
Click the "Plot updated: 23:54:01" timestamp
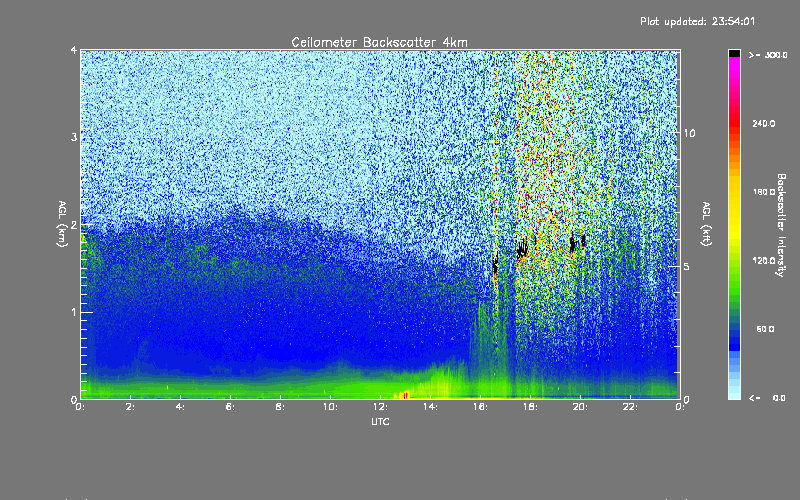tap(697, 21)
